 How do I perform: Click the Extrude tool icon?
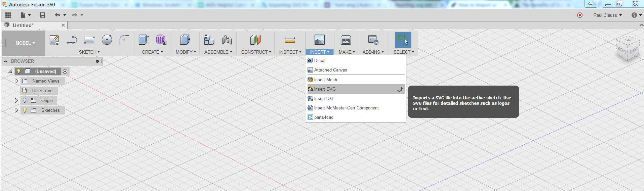144,40
